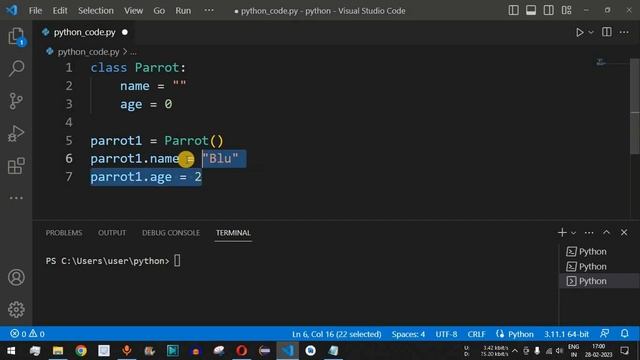Open the Search view in activity bar
640x360 pixels.
click(16, 68)
